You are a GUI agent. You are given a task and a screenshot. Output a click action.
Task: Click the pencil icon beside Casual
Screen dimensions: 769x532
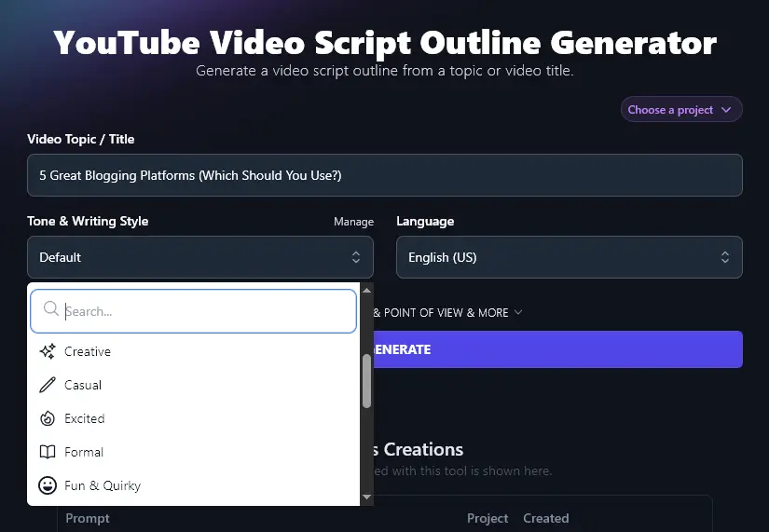pyautogui.click(x=48, y=385)
